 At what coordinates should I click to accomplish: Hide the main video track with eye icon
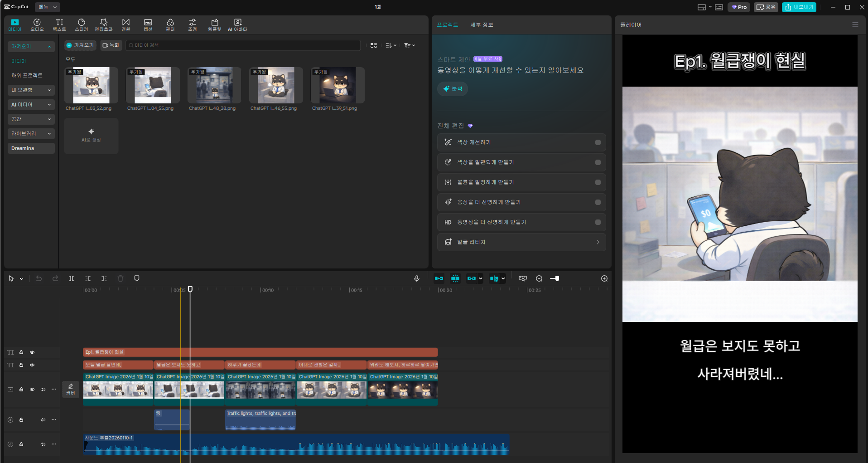click(x=32, y=390)
